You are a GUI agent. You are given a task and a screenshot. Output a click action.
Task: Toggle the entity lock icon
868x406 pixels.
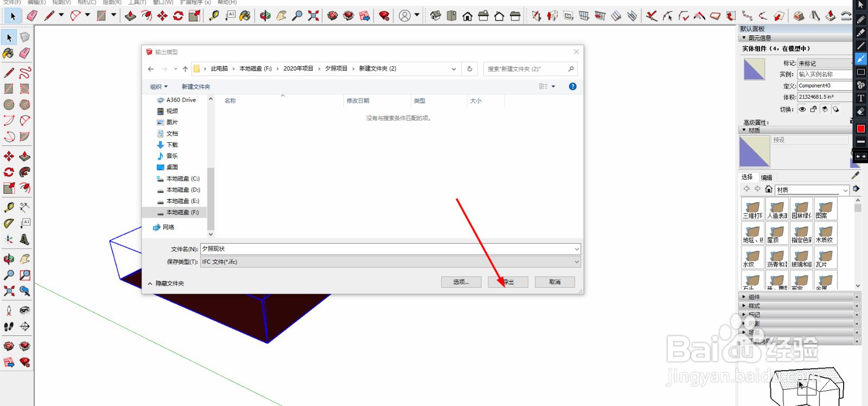[813, 109]
